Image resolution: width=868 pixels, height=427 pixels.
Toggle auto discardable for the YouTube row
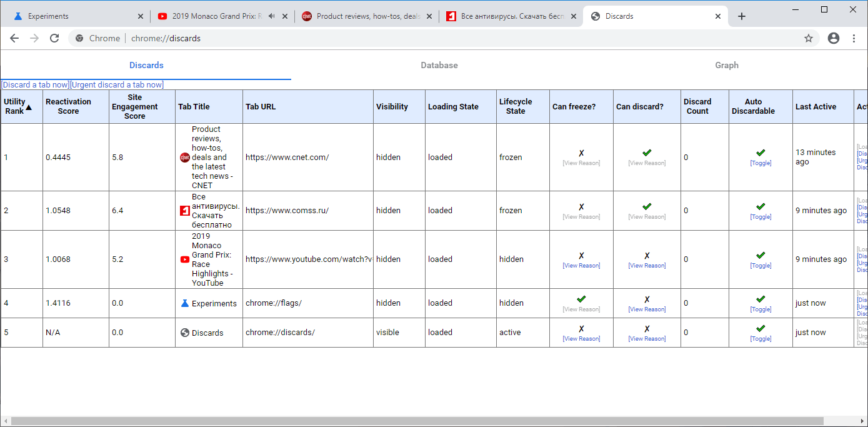pos(761,266)
